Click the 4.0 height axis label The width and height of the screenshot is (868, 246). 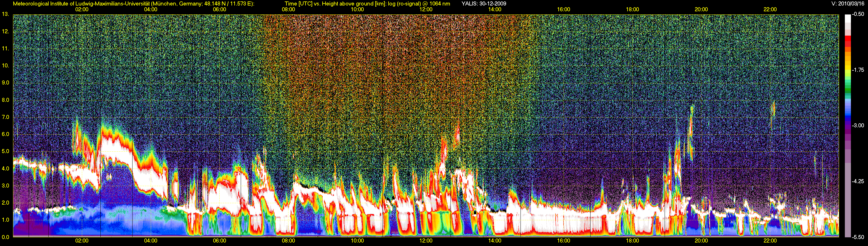tap(5, 168)
